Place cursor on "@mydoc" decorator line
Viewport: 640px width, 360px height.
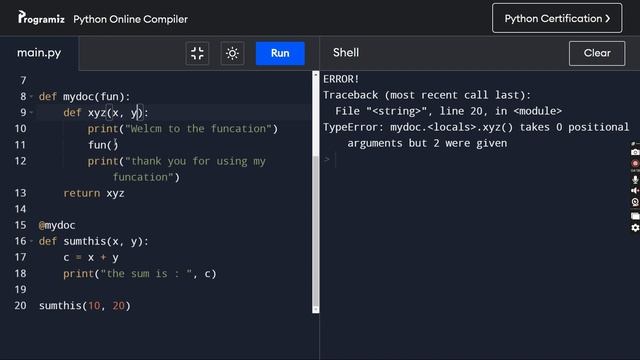point(57,225)
